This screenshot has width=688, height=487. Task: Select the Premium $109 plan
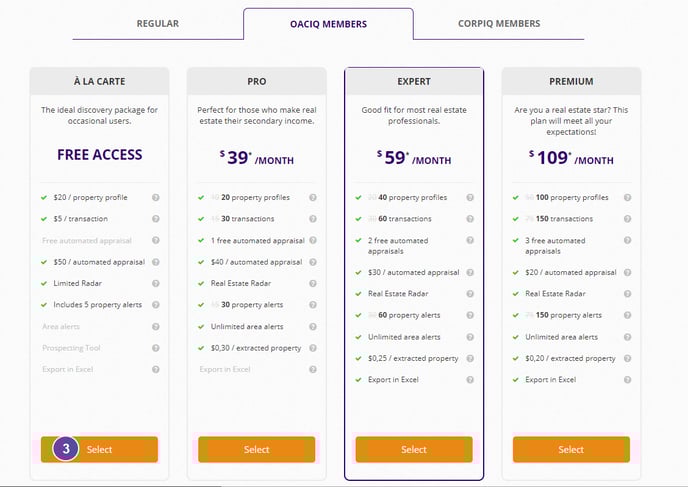(571, 449)
